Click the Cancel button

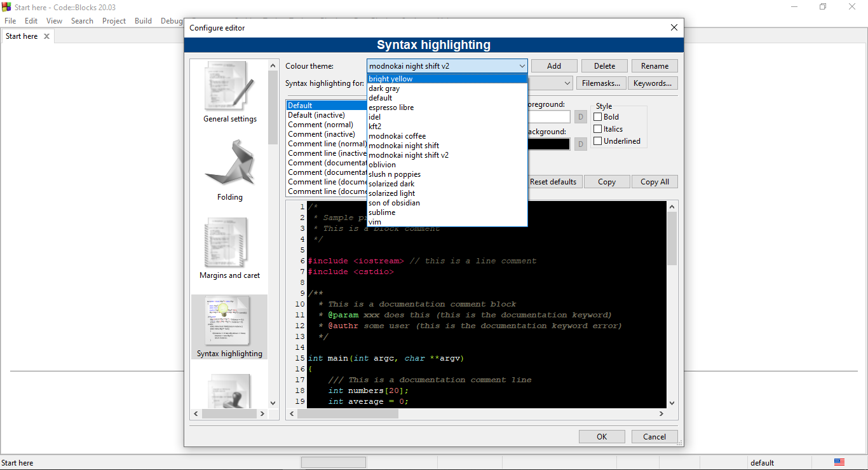[x=654, y=437]
